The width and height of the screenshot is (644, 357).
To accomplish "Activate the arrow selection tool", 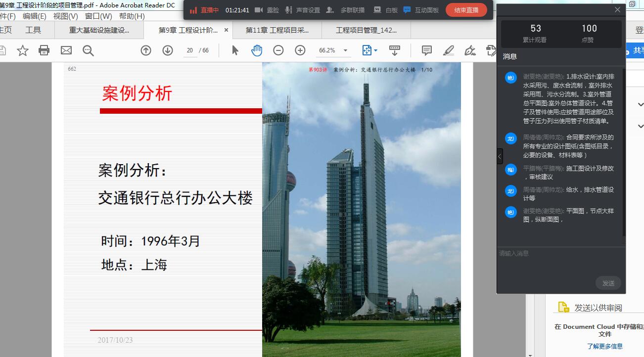I will [235, 50].
